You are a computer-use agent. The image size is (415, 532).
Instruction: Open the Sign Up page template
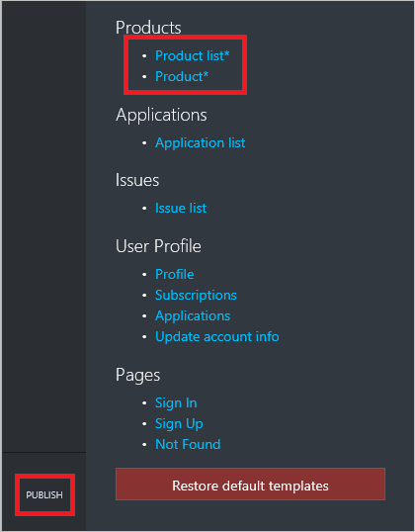pyautogui.click(x=179, y=424)
